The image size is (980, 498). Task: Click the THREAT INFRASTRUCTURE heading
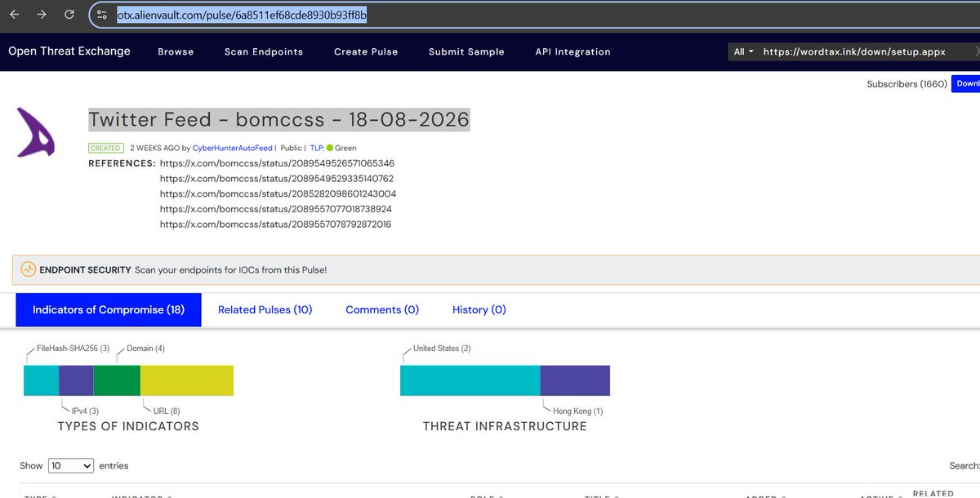click(505, 426)
